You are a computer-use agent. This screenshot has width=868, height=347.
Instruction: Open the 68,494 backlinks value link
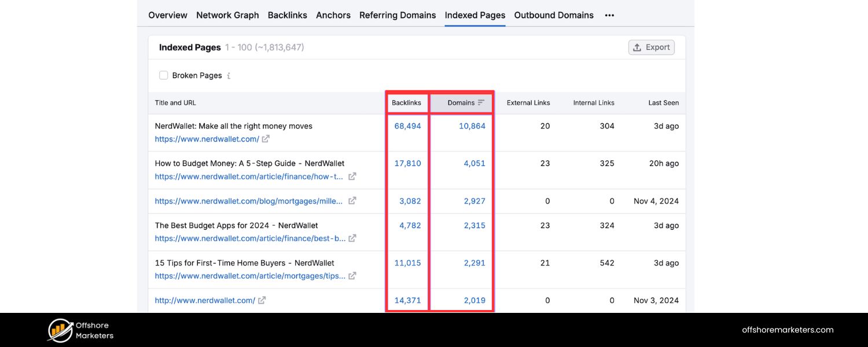coord(407,125)
